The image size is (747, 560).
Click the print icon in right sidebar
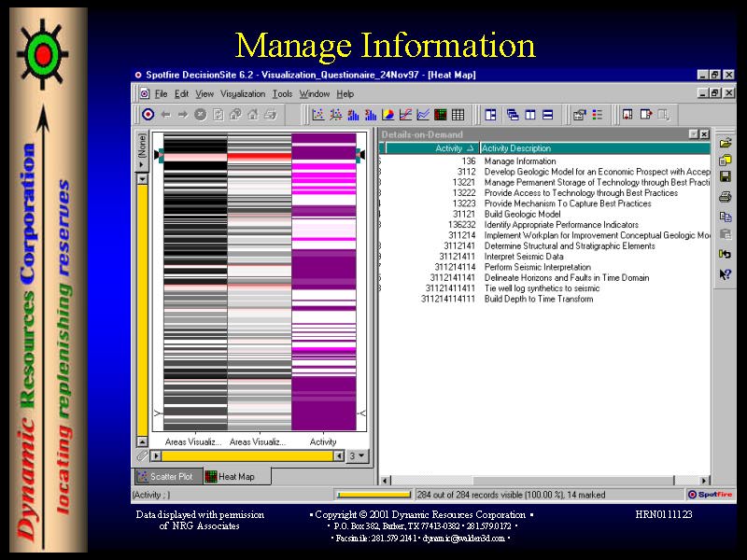(725, 196)
